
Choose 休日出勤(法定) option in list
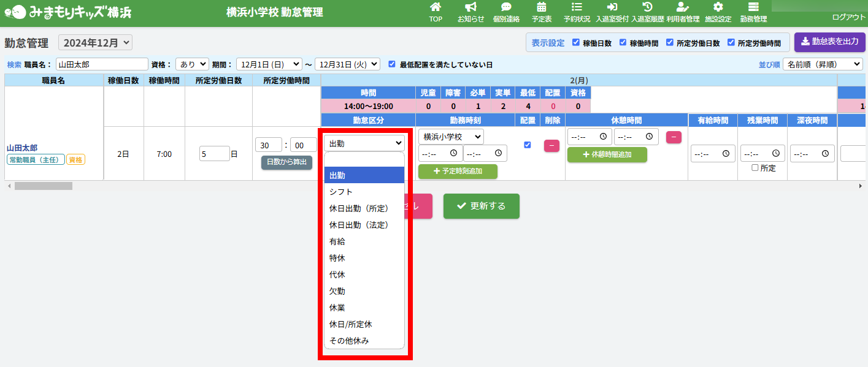pos(359,225)
